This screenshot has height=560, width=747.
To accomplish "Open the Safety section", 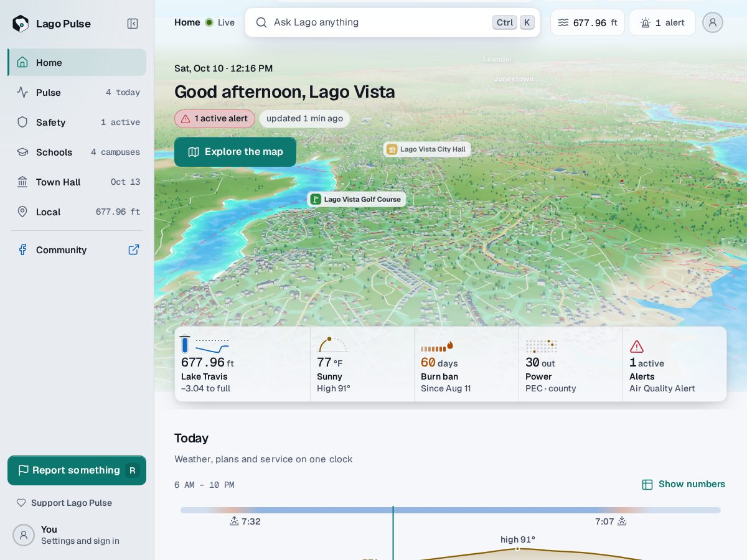I will click(77, 122).
